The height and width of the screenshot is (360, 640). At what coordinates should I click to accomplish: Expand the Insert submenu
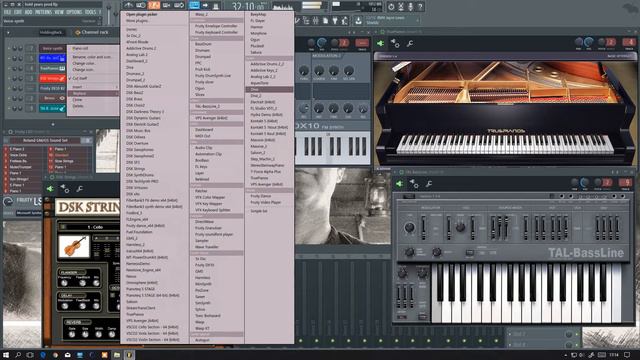pyautogui.click(x=93, y=87)
